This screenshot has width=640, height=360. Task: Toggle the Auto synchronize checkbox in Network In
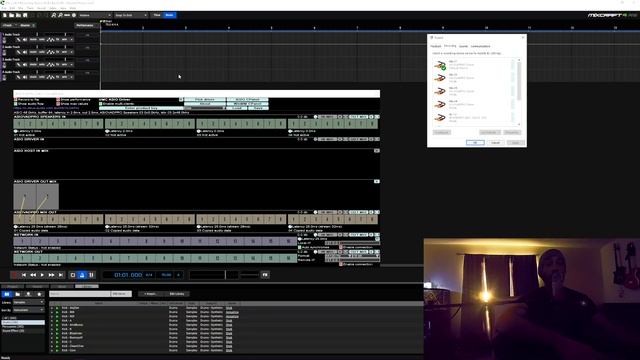click(299, 247)
